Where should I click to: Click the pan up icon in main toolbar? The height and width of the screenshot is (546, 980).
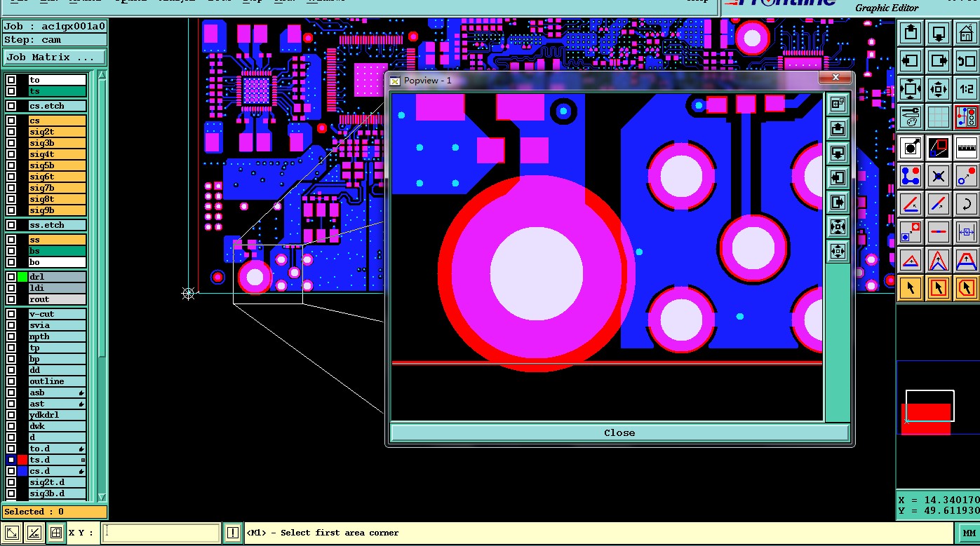911,33
